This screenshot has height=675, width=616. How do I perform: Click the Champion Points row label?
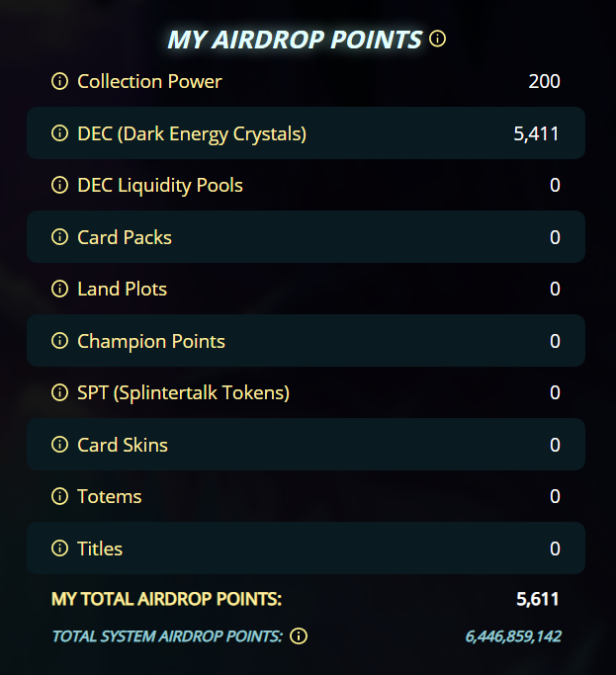(151, 341)
